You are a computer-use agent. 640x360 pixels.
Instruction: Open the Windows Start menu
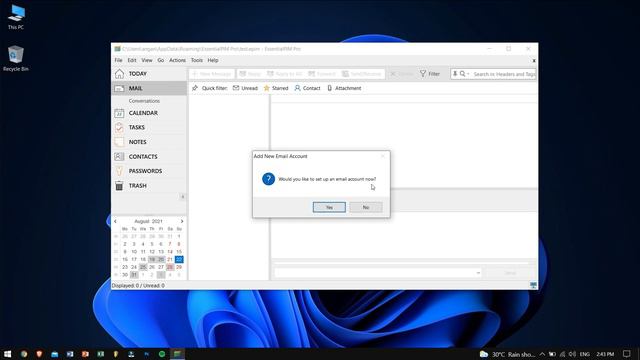click(x=8, y=354)
